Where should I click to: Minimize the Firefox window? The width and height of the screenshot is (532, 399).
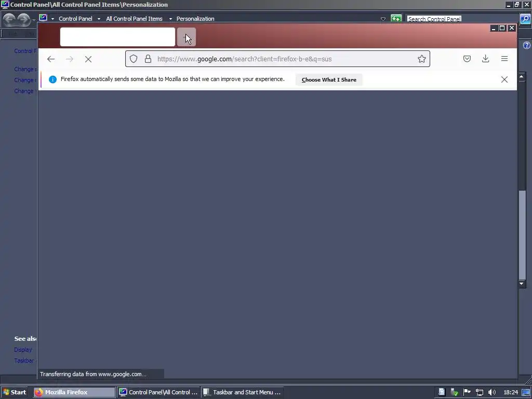coord(494,28)
